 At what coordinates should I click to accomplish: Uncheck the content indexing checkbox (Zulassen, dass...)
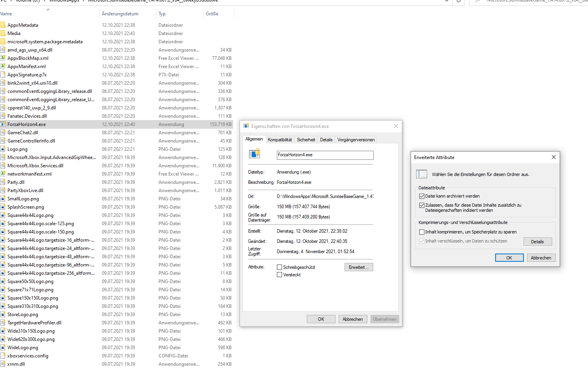pos(422,205)
